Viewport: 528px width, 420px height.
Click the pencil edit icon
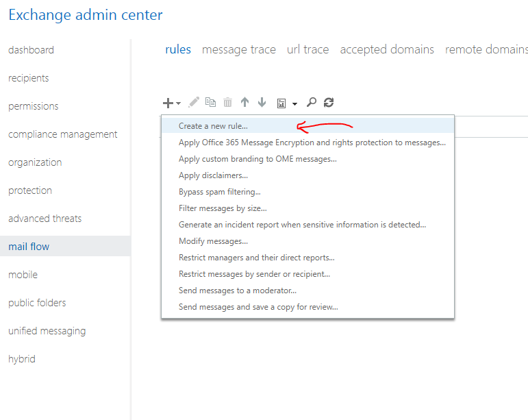[x=194, y=102]
